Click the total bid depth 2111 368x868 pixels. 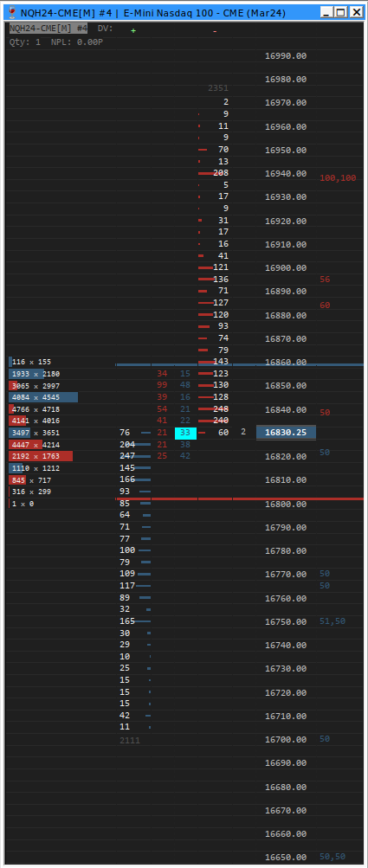point(130,740)
